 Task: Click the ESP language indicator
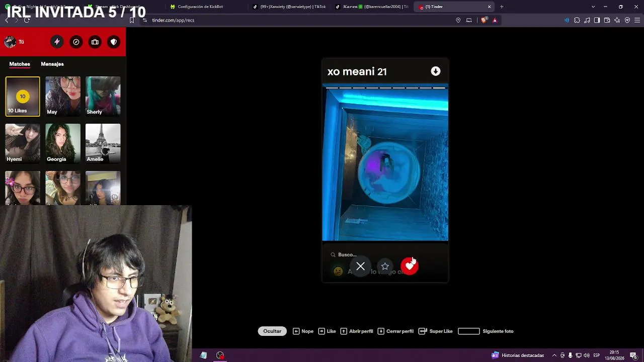[x=596, y=355]
